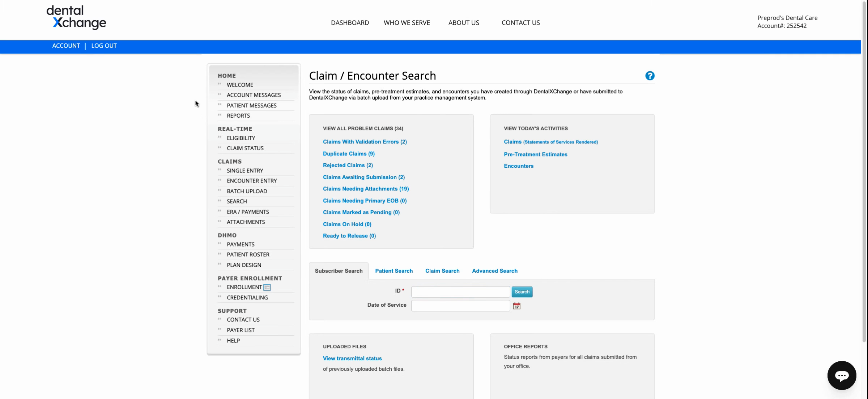This screenshot has width=868, height=399.
Task: Open Claims With Validation Errors (2)
Action: click(x=365, y=142)
